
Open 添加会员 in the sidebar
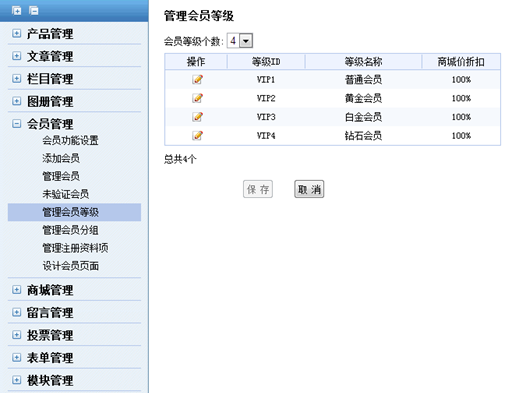point(61,158)
